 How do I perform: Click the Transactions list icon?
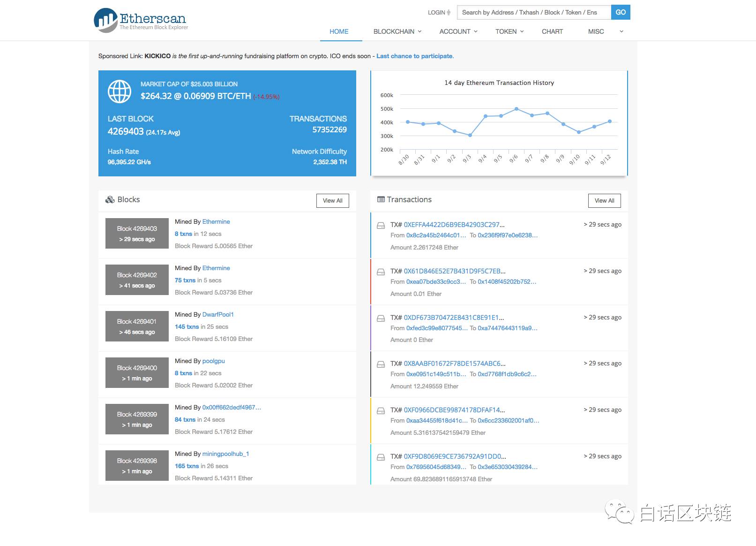[x=381, y=199]
